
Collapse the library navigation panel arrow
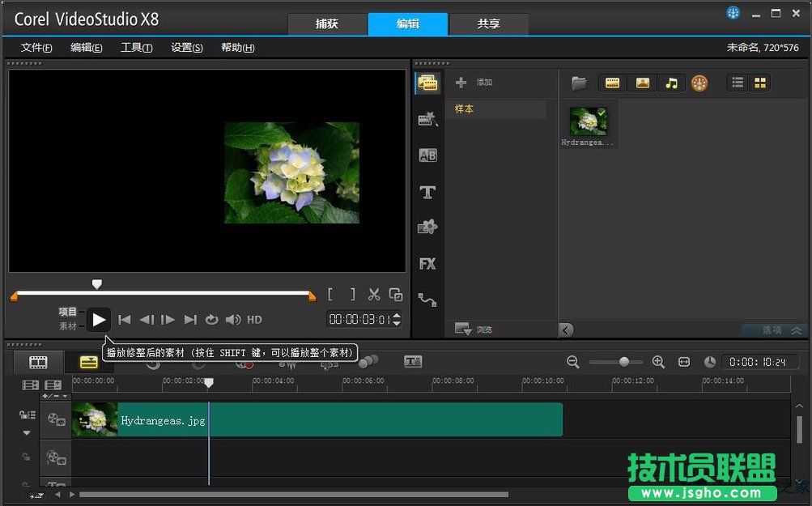[x=567, y=330]
